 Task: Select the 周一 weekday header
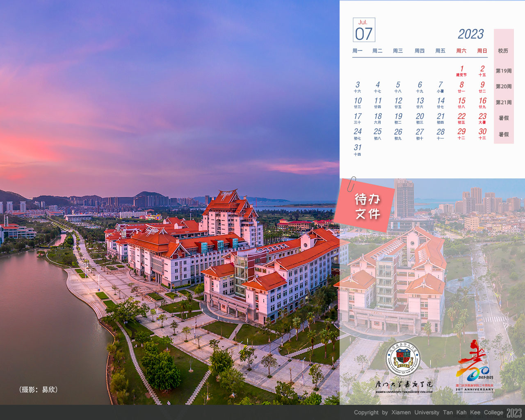[357, 51]
